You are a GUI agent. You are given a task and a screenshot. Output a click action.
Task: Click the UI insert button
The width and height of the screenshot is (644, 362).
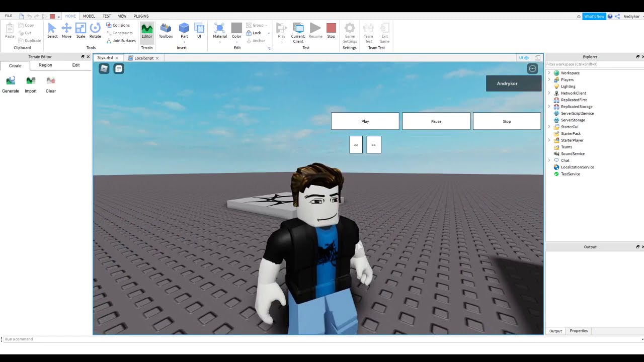[x=199, y=31]
